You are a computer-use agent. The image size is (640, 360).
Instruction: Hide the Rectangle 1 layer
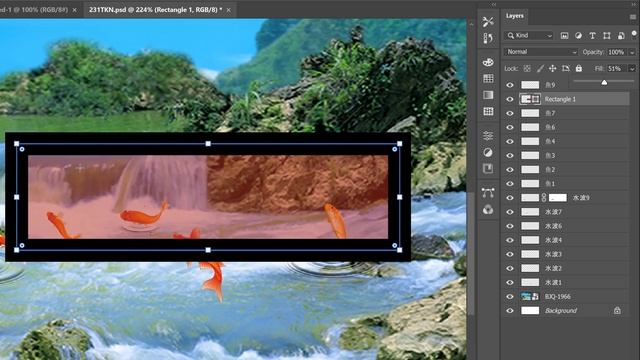[510, 99]
